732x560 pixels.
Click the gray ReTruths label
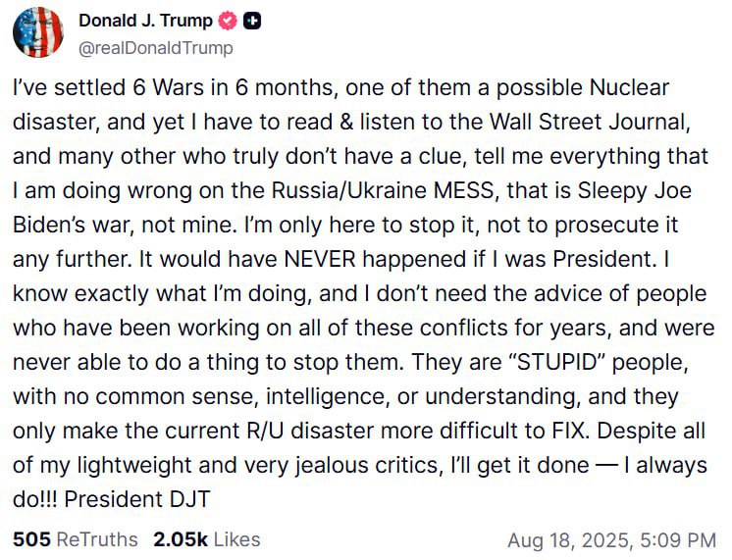tap(97, 539)
